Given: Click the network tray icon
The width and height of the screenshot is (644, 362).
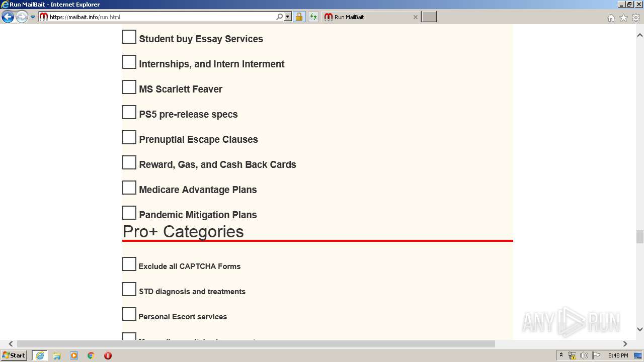Looking at the screenshot, I should [572, 355].
